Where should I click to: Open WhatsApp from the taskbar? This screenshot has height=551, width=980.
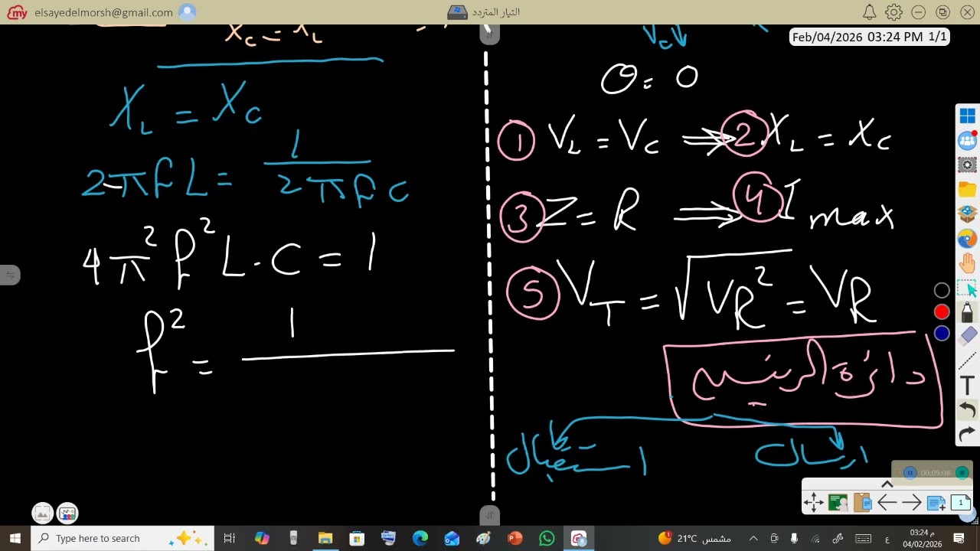tap(547, 538)
